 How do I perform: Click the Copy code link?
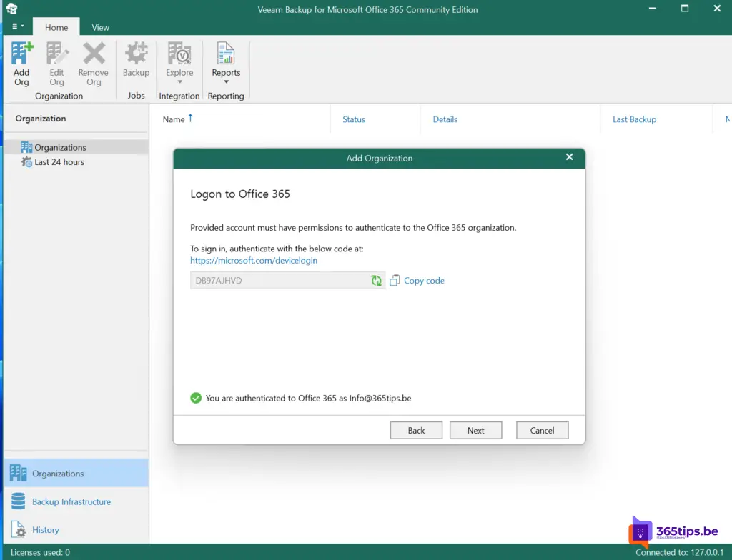tap(423, 281)
